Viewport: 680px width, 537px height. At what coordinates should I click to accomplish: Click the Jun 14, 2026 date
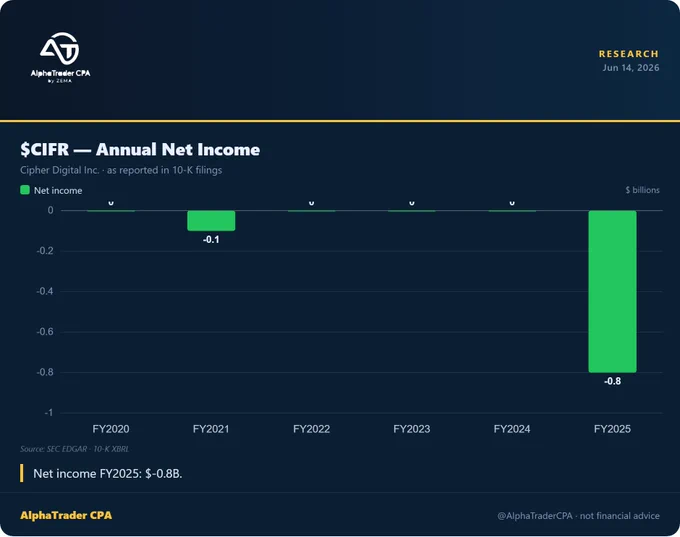tap(631, 68)
